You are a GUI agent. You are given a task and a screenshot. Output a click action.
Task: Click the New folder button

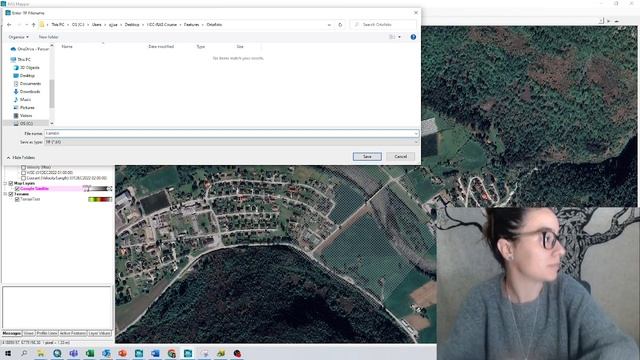(x=48, y=37)
